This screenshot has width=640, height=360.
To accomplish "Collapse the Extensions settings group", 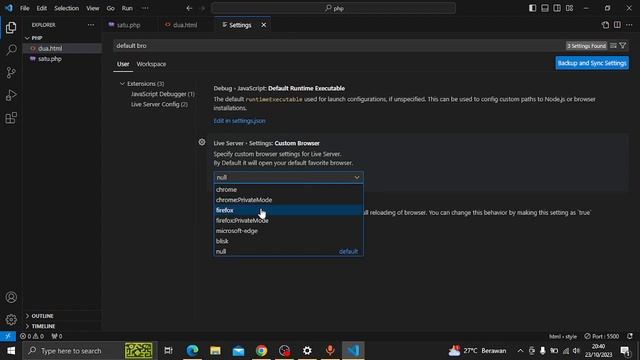I will (122, 84).
